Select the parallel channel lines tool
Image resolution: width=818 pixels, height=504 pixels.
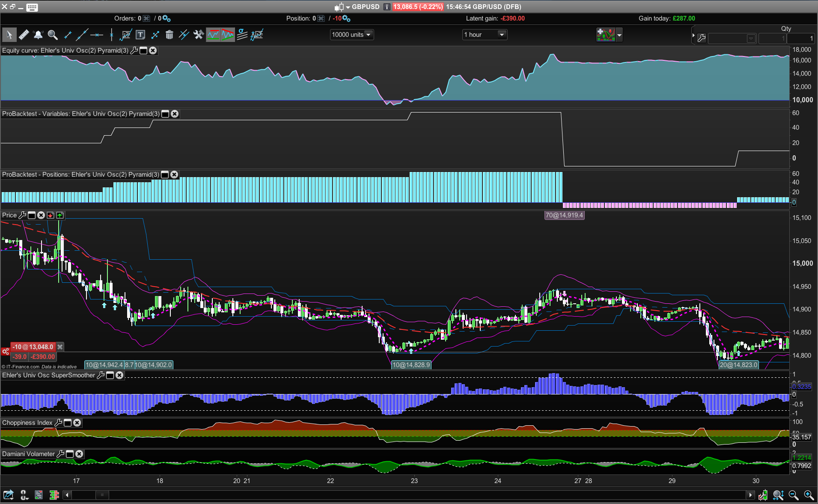coord(184,35)
